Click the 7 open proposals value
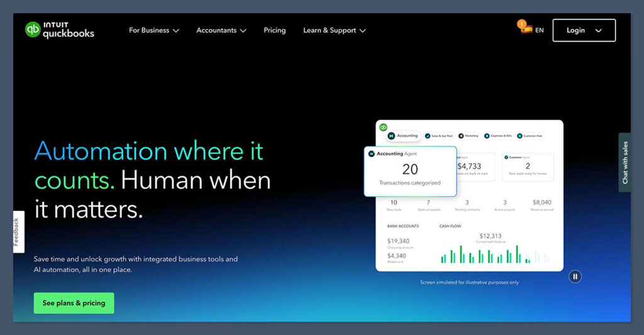This screenshot has width=644, height=335. click(428, 202)
